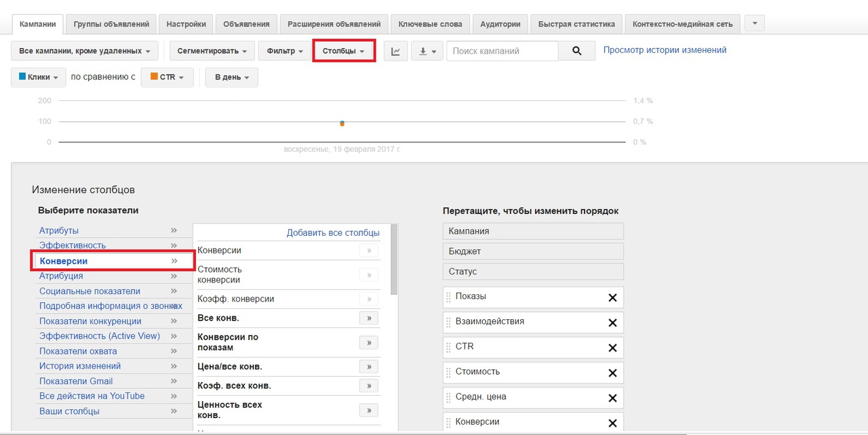Remove the Показы column with X
The height and width of the screenshot is (435, 868).
click(612, 297)
